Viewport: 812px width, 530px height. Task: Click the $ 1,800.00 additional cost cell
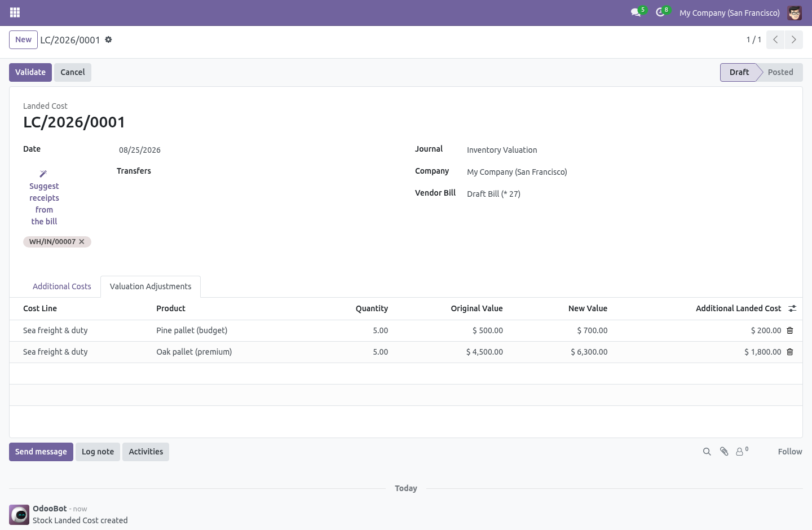[762, 352]
